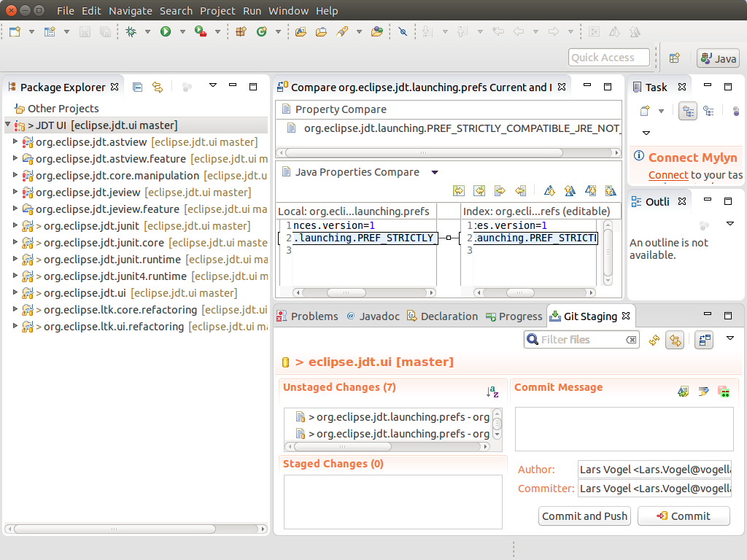Expand the org.eclipse.jdt.junit project

tap(15, 225)
